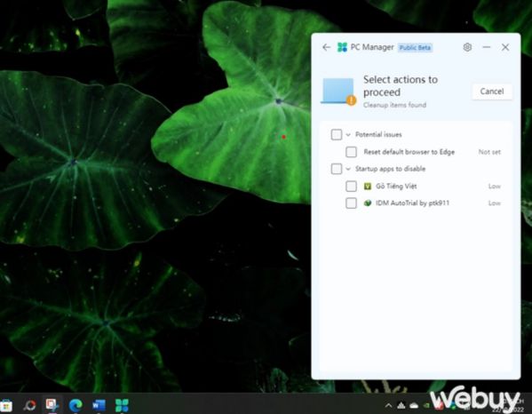Click the 'IDM AutoTrial by ptk911' text
The width and height of the screenshot is (532, 414).
pyautogui.click(x=412, y=203)
